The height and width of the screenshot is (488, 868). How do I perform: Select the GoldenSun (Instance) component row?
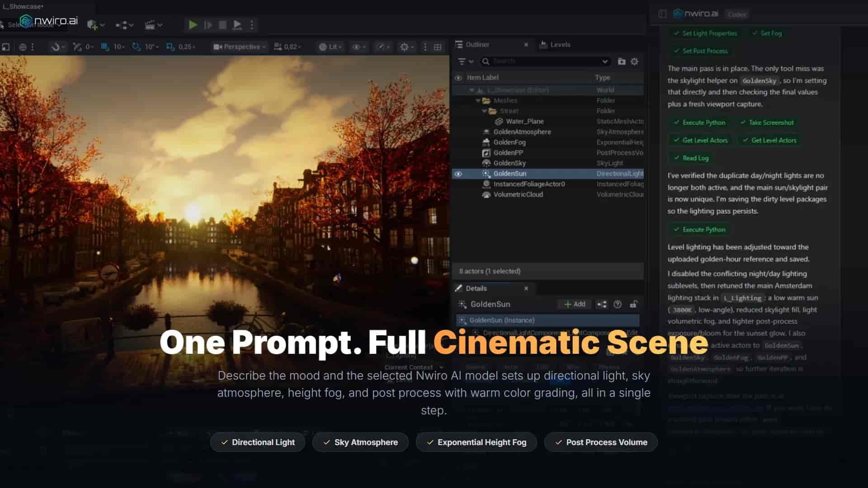click(x=547, y=320)
